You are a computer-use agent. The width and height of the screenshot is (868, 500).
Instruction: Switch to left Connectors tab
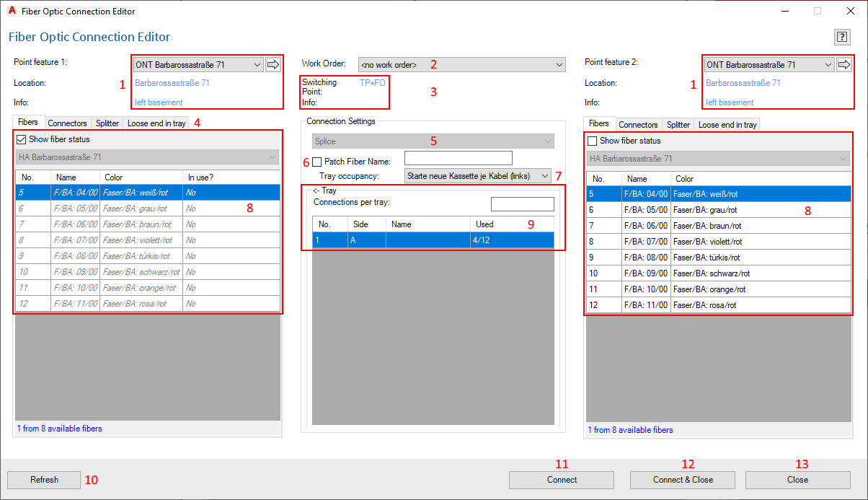[67, 123]
